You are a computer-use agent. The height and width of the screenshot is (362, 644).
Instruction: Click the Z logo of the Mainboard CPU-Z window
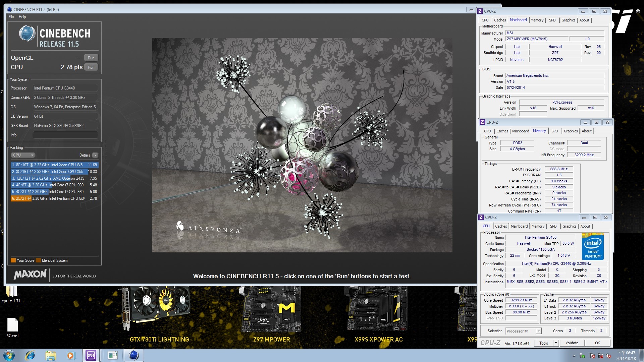[x=480, y=11]
